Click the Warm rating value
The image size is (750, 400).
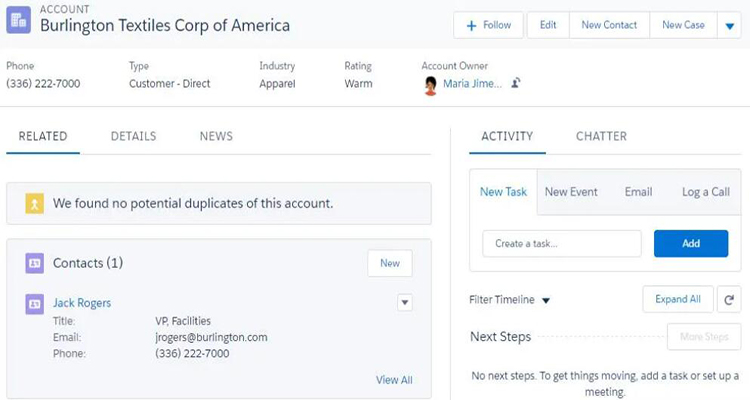pyautogui.click(x=358, y=84)
